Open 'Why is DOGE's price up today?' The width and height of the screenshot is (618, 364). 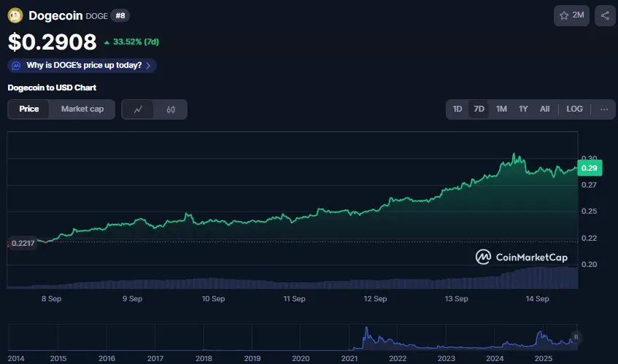(x=82, y=66)
